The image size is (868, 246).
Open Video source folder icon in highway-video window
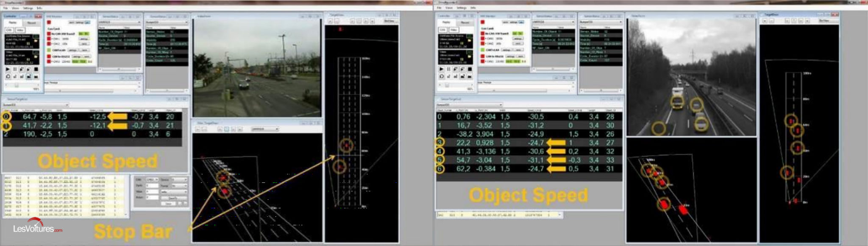[470, 56]
